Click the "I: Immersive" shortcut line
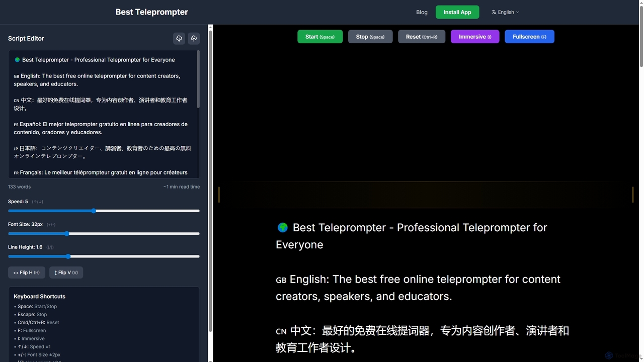Image resolution: width=644 pixels, height=362 pixels. coord(29,338)
